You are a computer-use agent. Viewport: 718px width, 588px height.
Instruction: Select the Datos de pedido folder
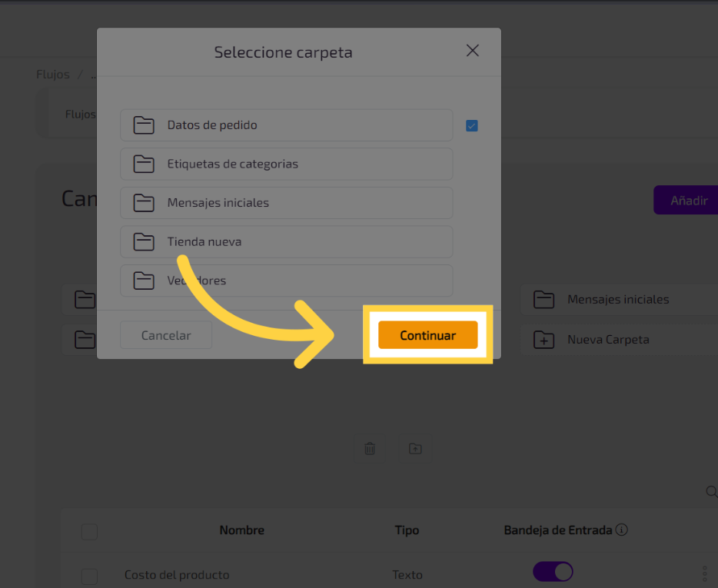(286, 125)
